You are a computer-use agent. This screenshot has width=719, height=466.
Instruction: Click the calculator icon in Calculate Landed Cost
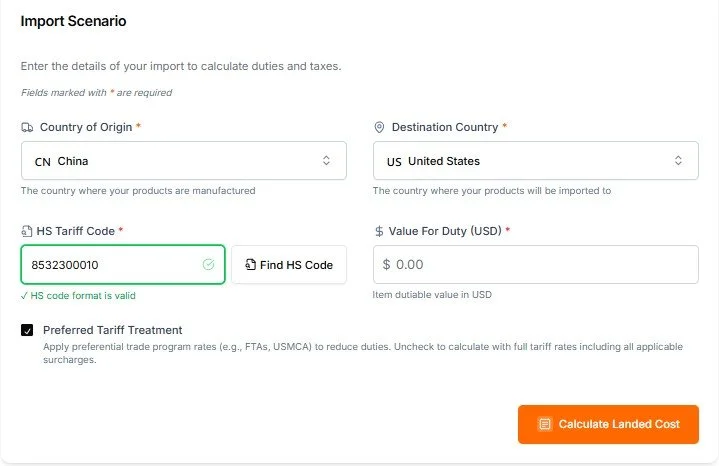point(544,424)
